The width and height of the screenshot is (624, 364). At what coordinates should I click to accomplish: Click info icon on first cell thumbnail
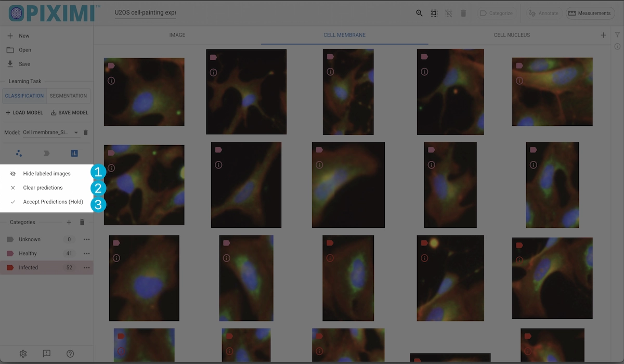coord(111,81)
